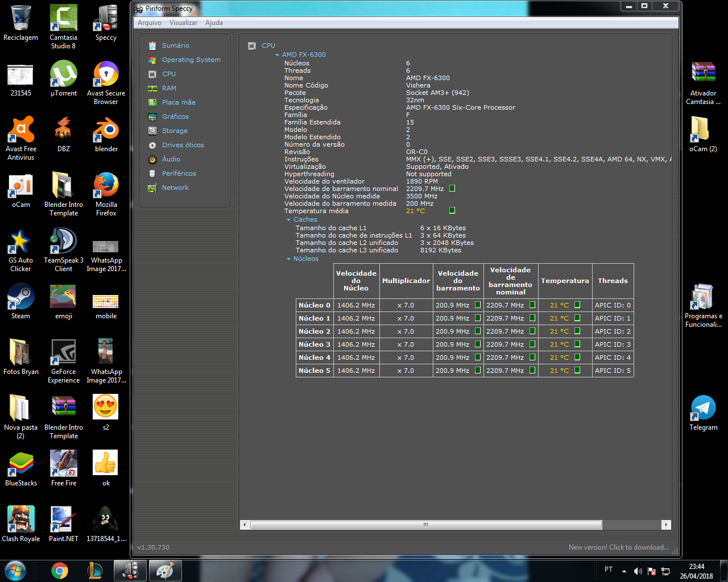Collapse the Núcleos section
Screen dimensions: 728x582
(288, 259)
